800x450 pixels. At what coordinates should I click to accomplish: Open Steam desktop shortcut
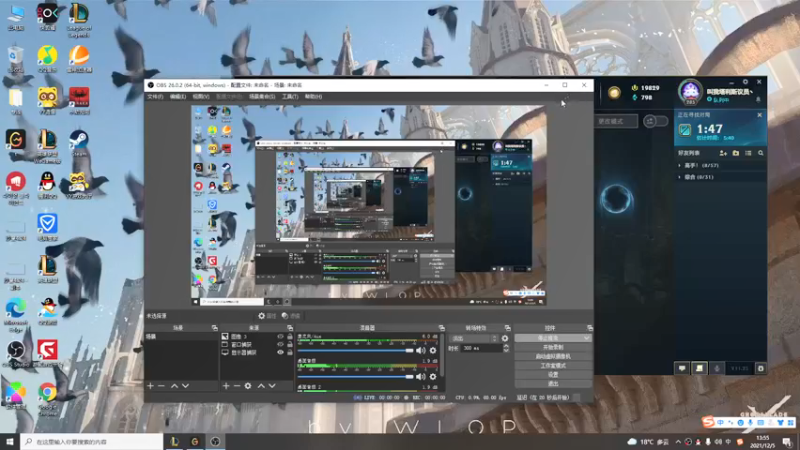coord(79,143)
